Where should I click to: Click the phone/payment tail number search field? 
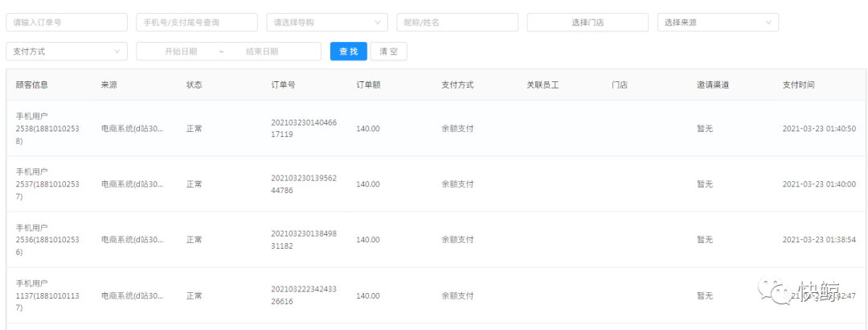point(196,23)
